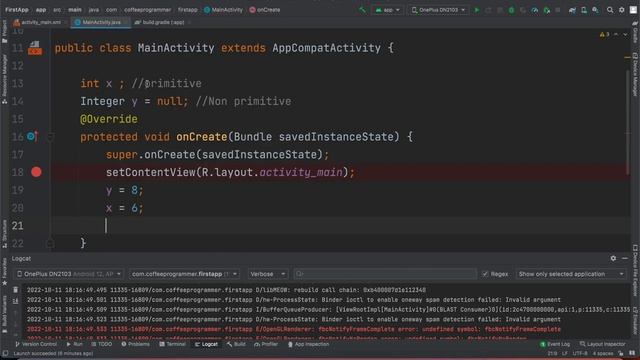Open the app run configuration dropdown
Image resolution: width=640 pixels, height=360 pixels.
click(x=387, y=10)
